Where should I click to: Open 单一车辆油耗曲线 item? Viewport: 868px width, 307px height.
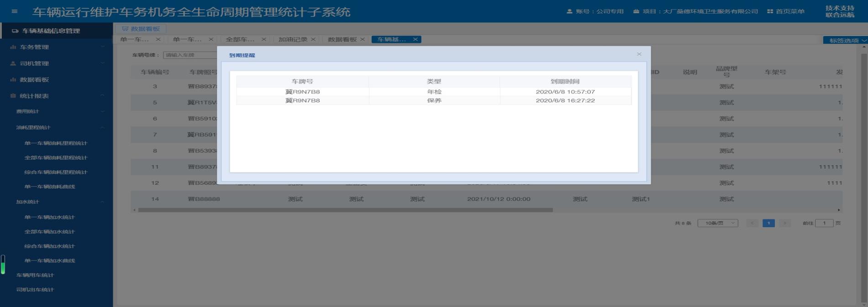point(50,187)
